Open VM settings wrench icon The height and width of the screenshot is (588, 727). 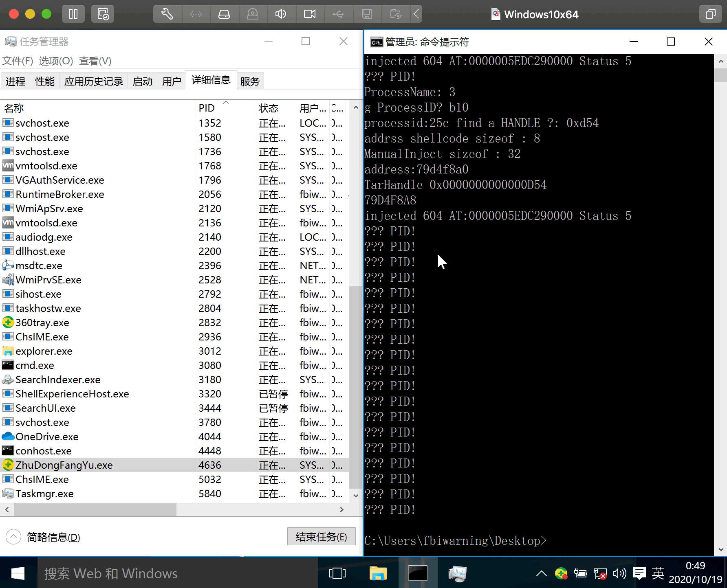pyautogui.click(x=167, y=14)
